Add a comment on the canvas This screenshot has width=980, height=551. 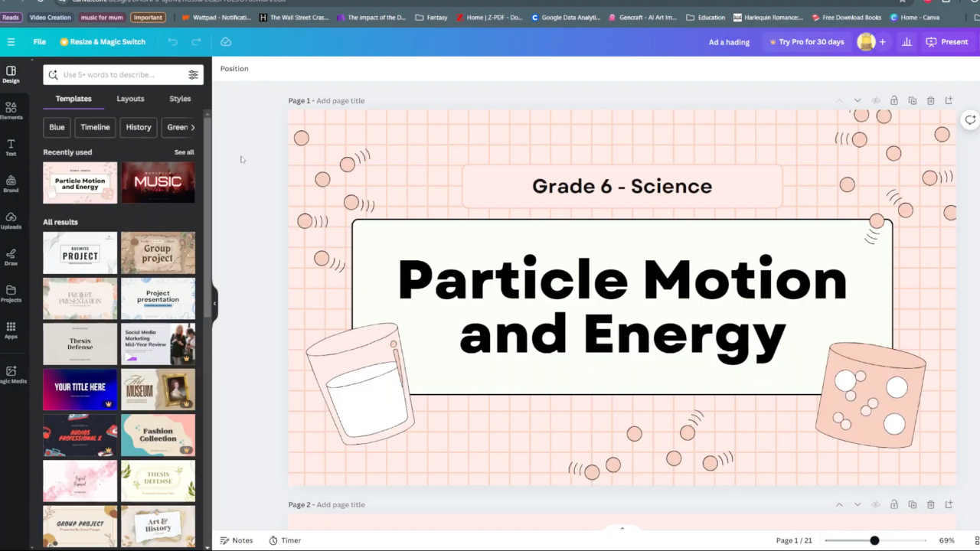[970, 119]
